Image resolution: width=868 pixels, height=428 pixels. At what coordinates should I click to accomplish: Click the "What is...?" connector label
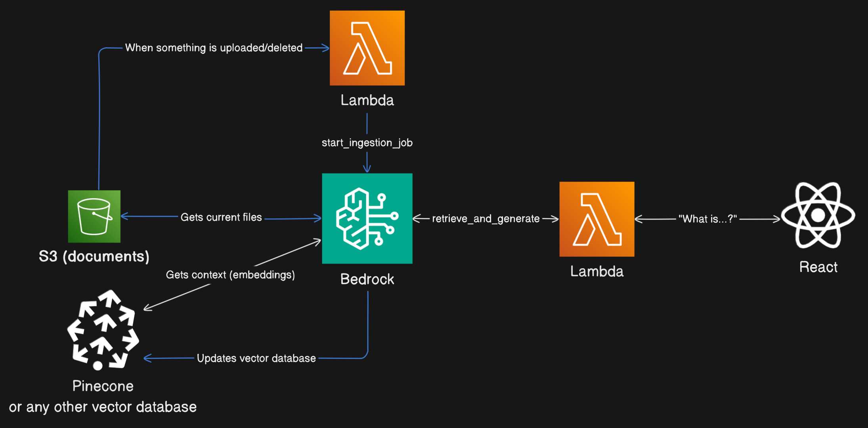[707, 219]
